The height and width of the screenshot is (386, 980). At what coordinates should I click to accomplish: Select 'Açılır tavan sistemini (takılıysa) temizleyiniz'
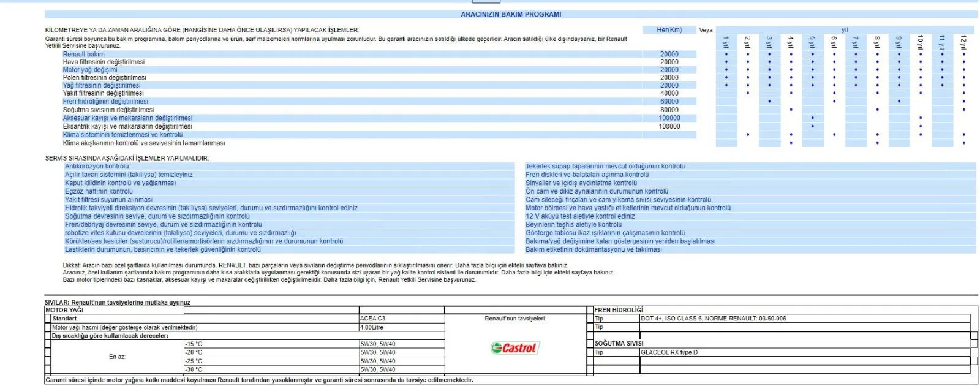coord(129,175)
